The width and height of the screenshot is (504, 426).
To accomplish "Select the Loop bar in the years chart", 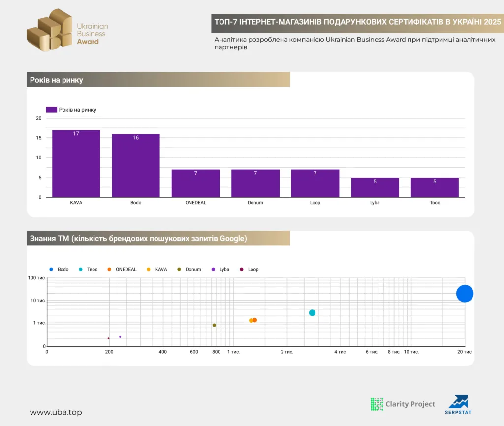I will (315, 183).
